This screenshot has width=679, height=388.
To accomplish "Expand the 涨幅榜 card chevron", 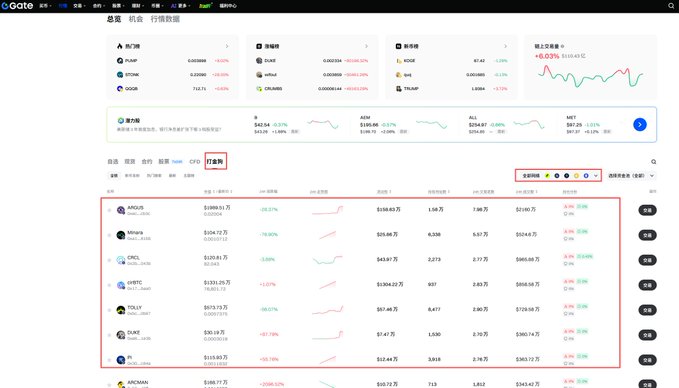I will 366,46.
